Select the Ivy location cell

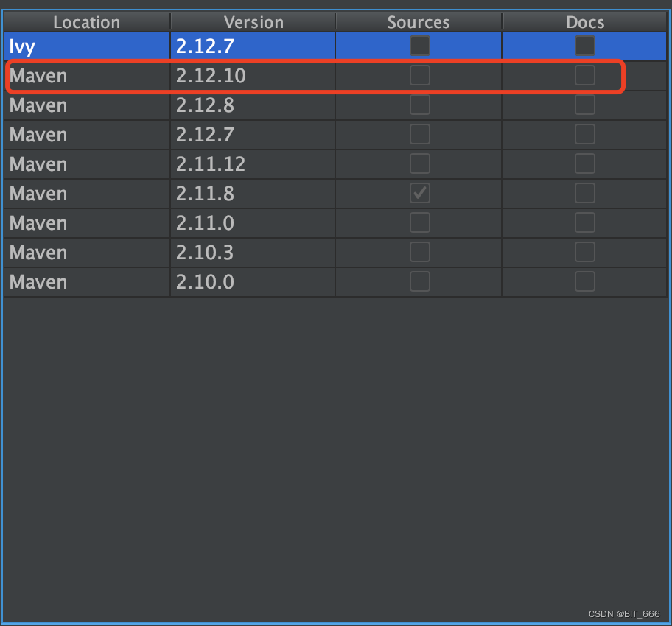[x=87, y=46]
